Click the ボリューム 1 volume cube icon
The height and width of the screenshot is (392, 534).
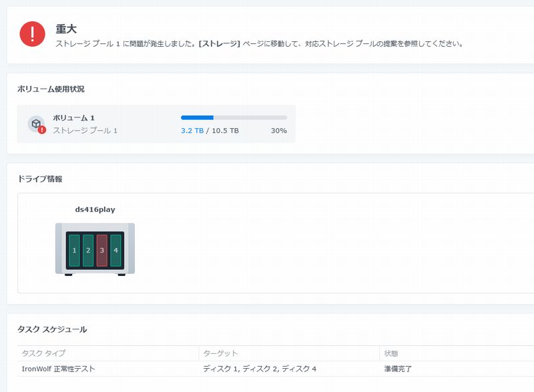(37, 124)
